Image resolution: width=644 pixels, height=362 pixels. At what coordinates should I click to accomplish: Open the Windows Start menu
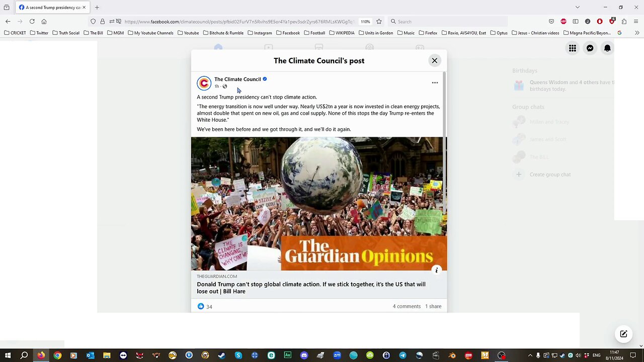coord(8,355)
